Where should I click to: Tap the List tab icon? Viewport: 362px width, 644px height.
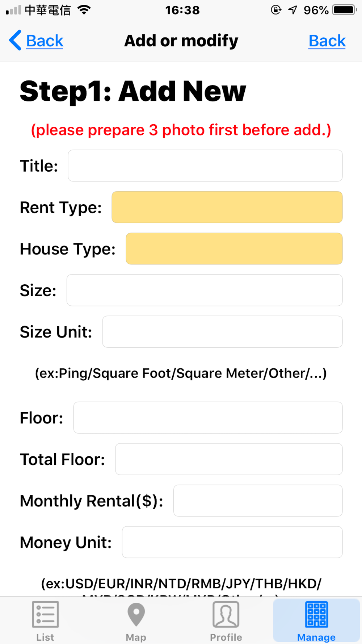pyautogui.click(x=45, y=614)
